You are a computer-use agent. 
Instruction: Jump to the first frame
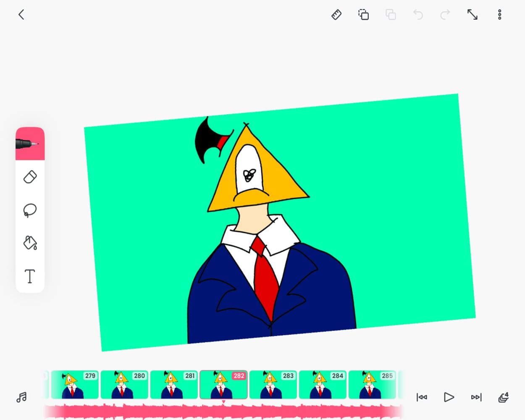[422, 397]
